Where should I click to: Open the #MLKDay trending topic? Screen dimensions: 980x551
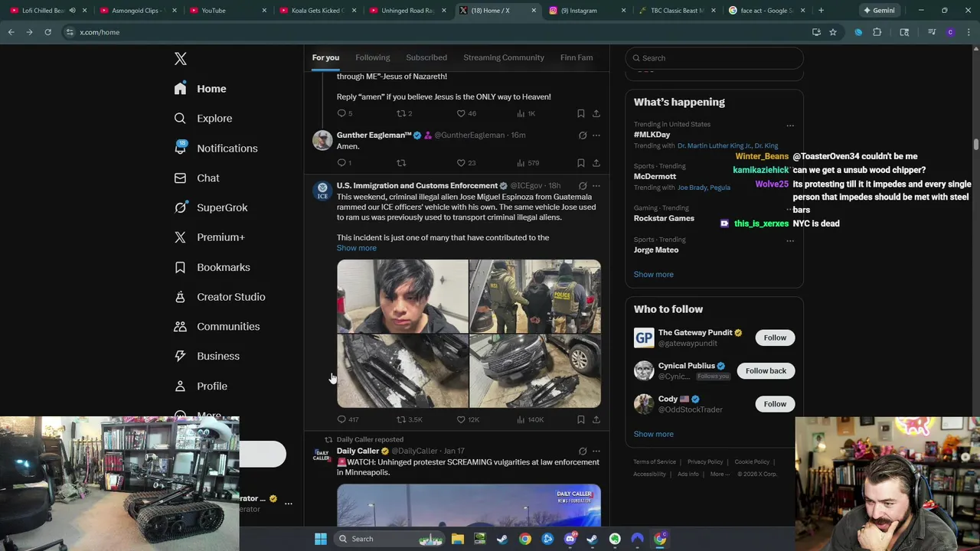[652, 135]
